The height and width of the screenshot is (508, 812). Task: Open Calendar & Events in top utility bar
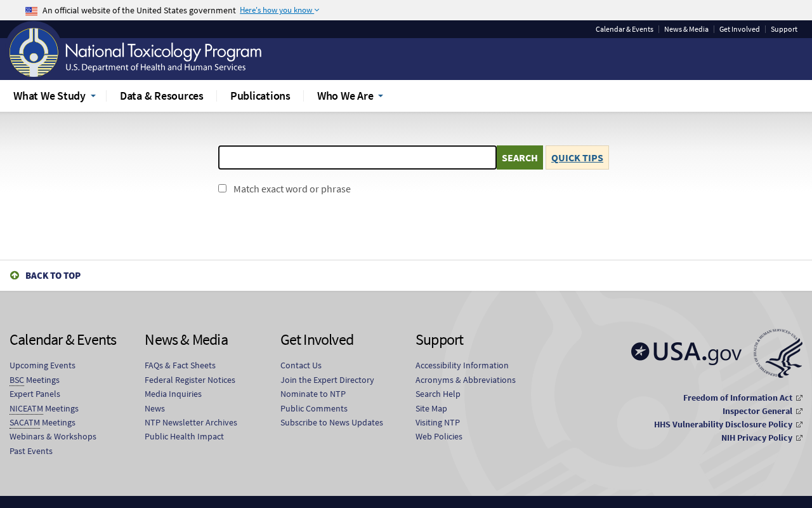[624, 29]
